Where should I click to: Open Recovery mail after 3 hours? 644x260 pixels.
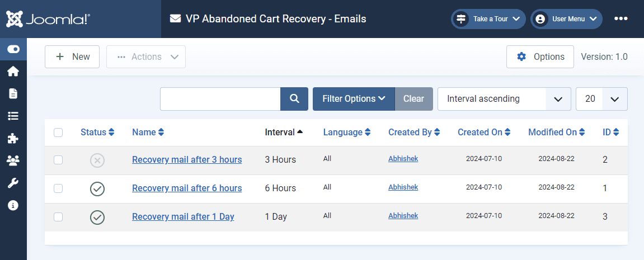point(187,159)
